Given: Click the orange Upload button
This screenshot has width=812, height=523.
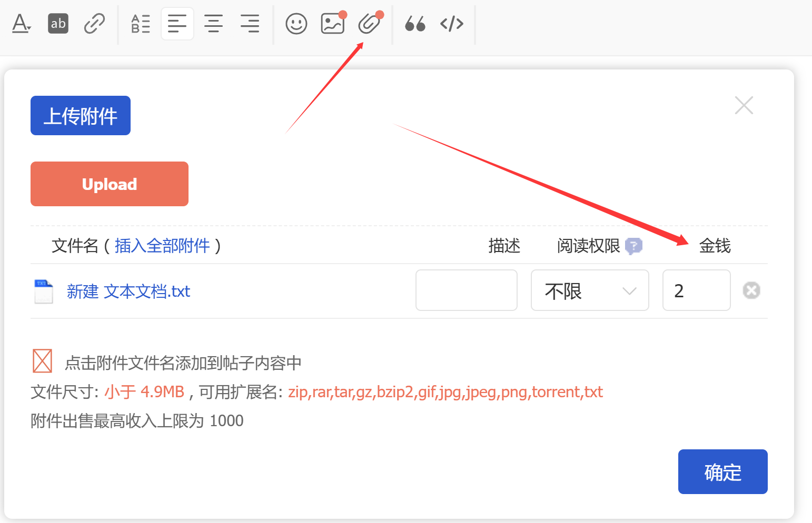Looking at the screenshot, I should pos(110,184).
